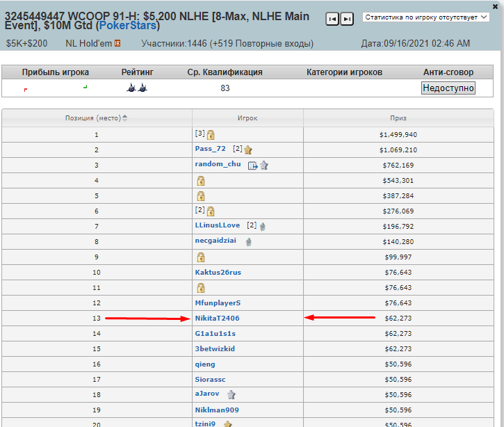
Task: Sort by Позиция (место) column arrows
Action: point(124,118)
